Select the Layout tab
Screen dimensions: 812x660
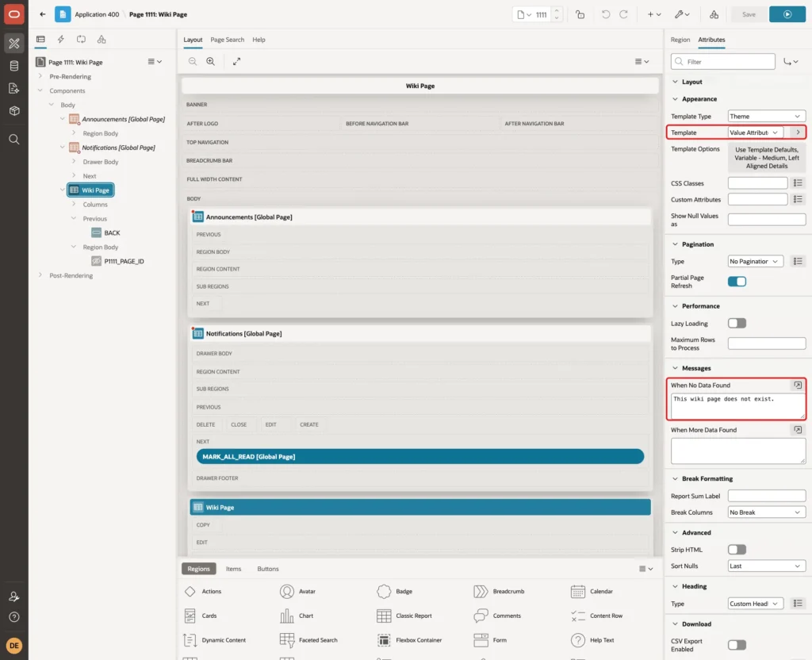193,40
